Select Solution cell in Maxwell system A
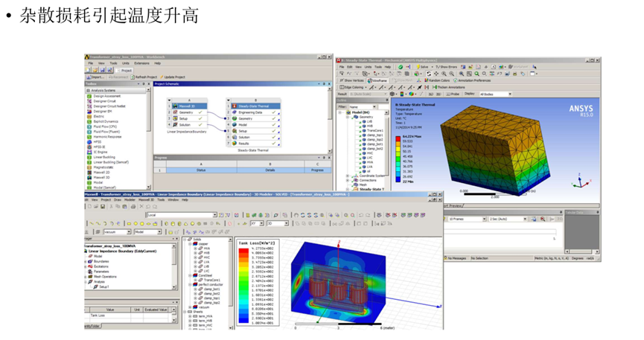 coord(188,124)
